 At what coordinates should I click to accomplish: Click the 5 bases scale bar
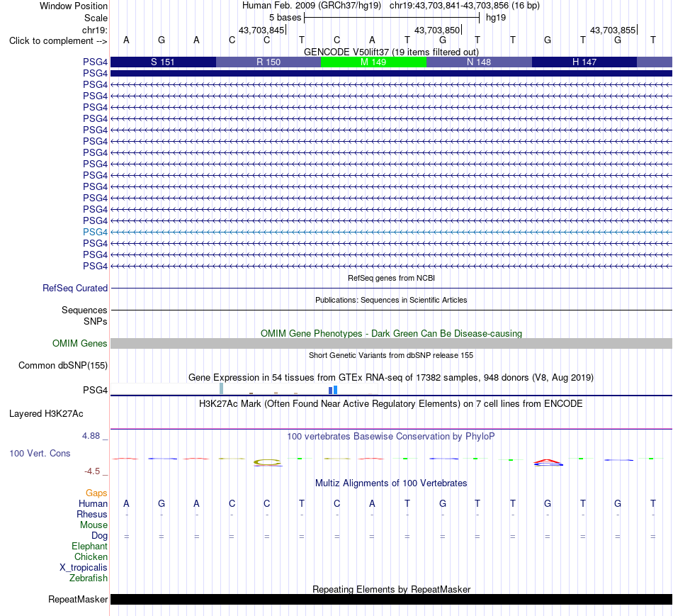pos(392,18)
